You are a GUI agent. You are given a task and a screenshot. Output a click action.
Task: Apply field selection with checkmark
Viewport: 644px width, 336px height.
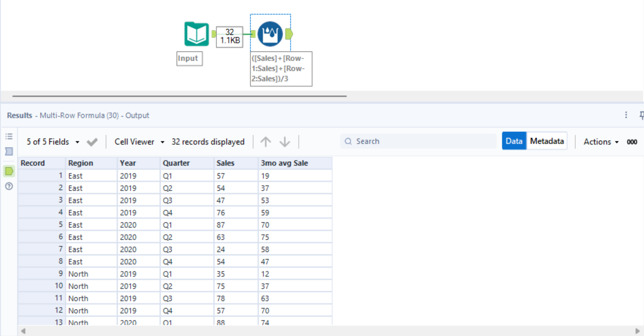click(x=92, y=142)
